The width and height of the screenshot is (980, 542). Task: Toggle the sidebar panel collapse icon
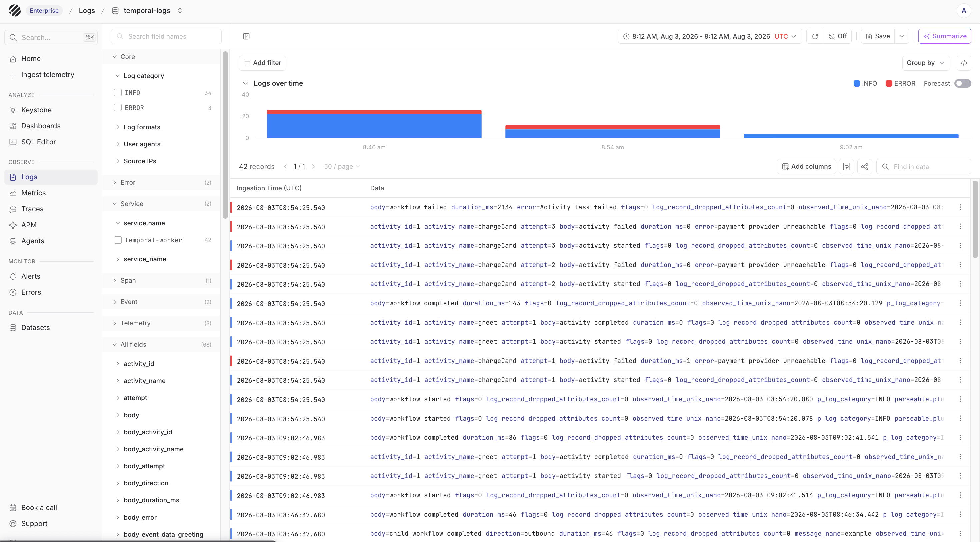(246, 36)
